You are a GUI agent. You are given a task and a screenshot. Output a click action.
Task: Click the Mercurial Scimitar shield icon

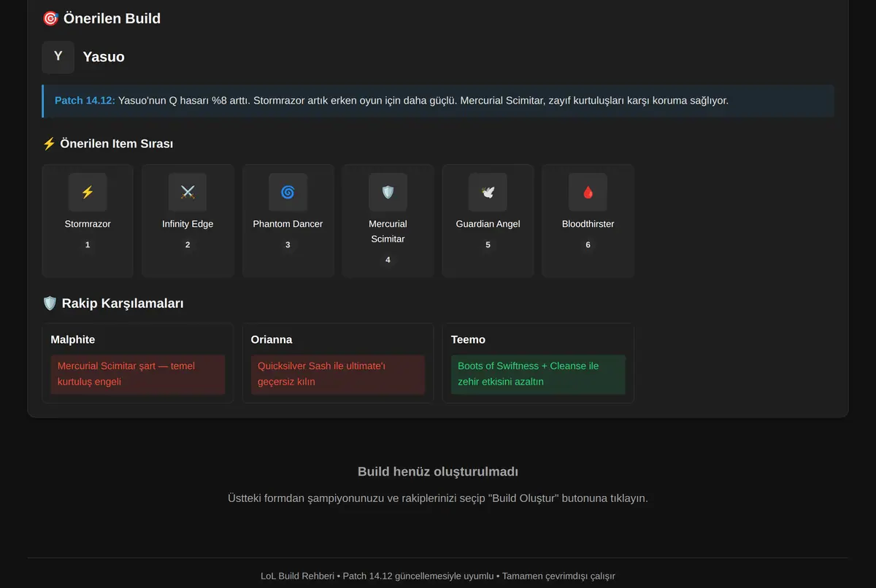[388, 193]
